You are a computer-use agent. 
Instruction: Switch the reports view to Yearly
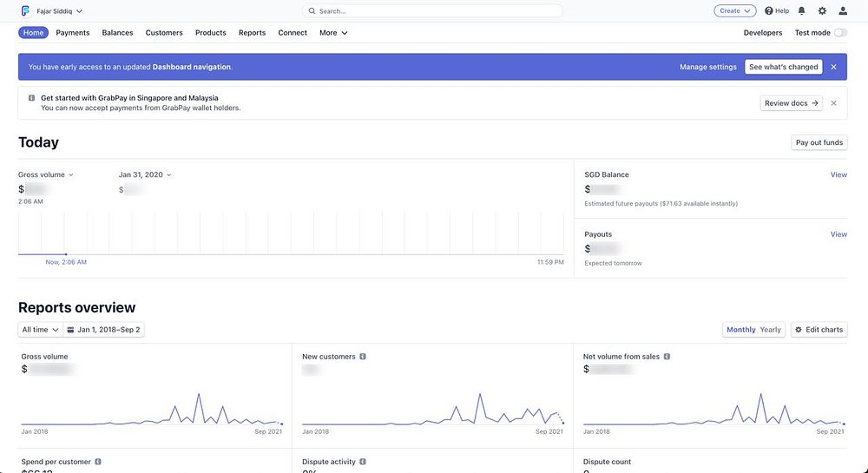pyautogui.click(x=771, y=330)
